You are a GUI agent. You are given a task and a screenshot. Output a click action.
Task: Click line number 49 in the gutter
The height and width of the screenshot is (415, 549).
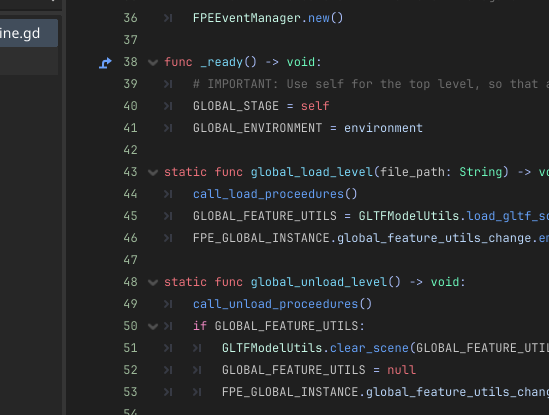pos(130,304)
